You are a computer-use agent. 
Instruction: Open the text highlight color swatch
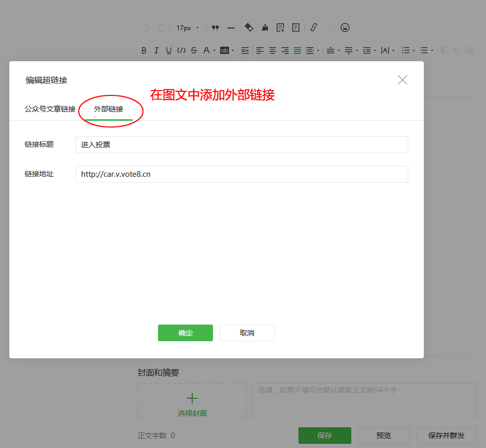pos(224,50)
